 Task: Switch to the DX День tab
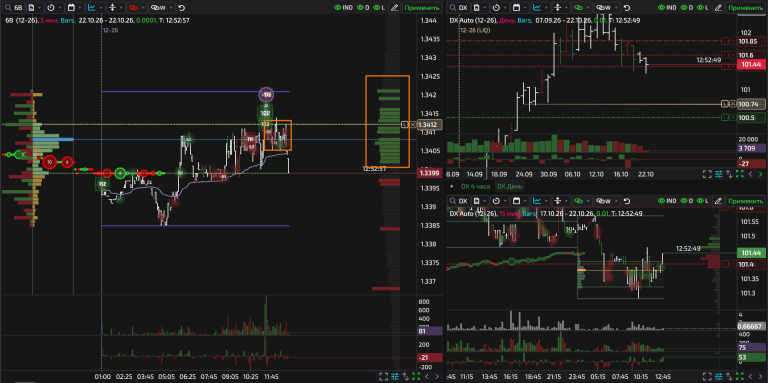510,186
